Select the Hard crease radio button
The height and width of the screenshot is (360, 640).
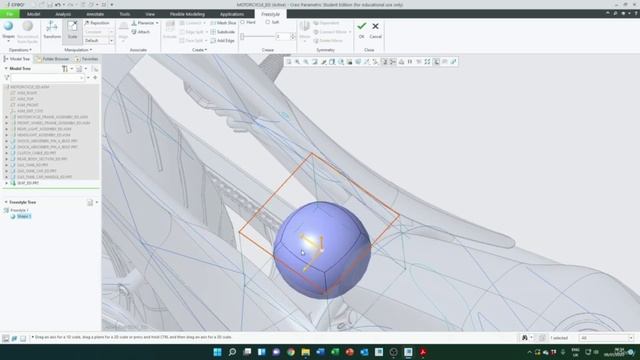pyautogui.click(x=242, y=22)
